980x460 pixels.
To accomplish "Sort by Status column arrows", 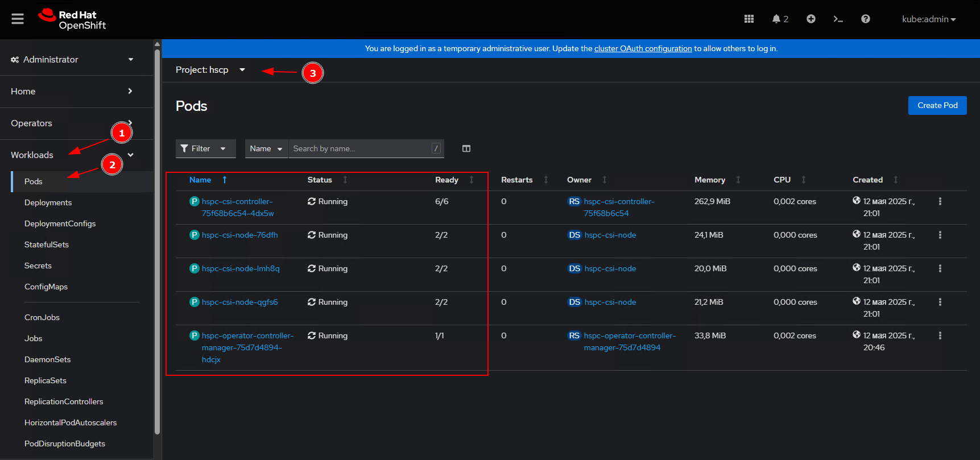I will pyautogui.click(x=345, y=180).
